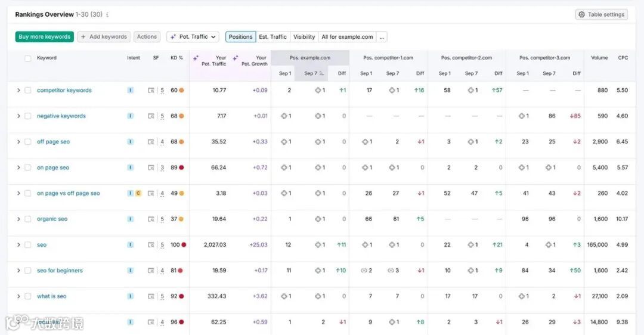Expand the seo row
Image resolution: width=644 pixels, height=335 pixels.
coord(18,244)
